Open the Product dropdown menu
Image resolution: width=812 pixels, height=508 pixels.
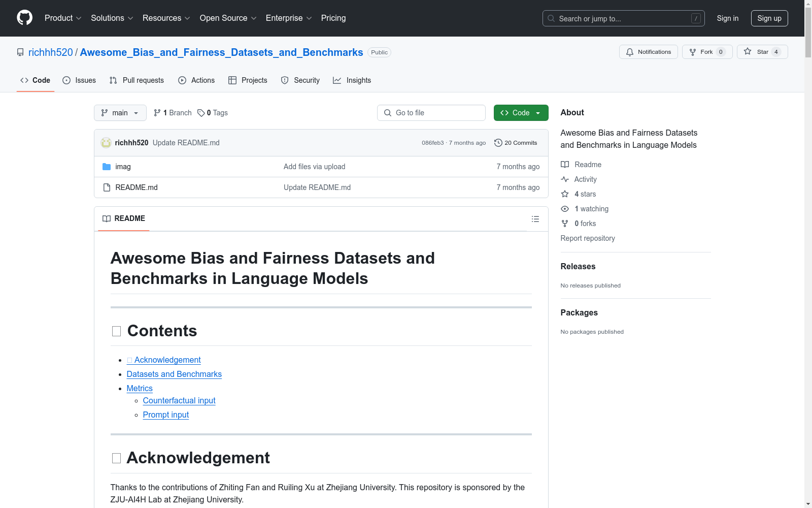63,18
